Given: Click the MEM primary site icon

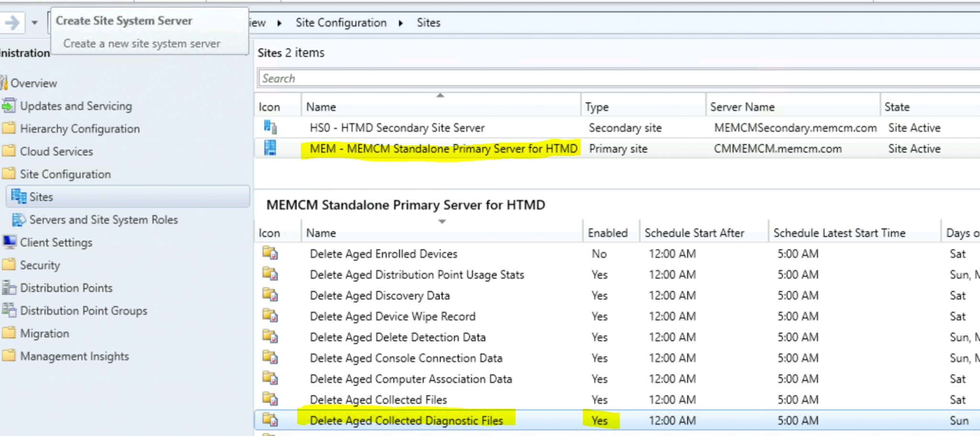Looking at the screenshot, I should [270, 148].
